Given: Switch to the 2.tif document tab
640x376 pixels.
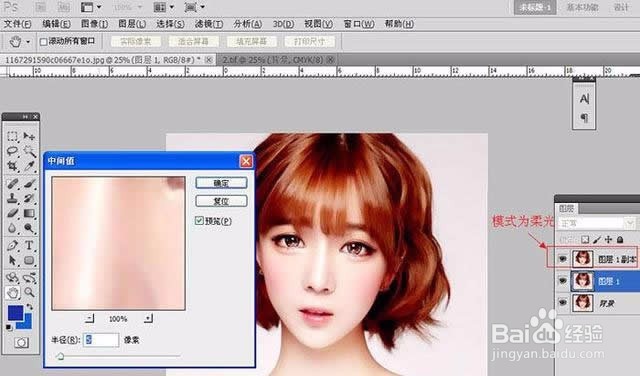Looking at the screenshot, I should coord(273,60).
